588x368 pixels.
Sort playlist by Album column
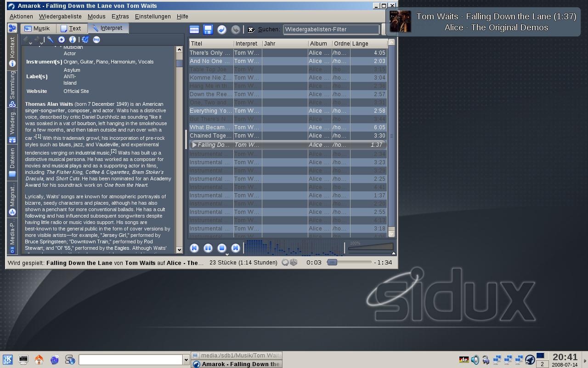click(320, 44)
